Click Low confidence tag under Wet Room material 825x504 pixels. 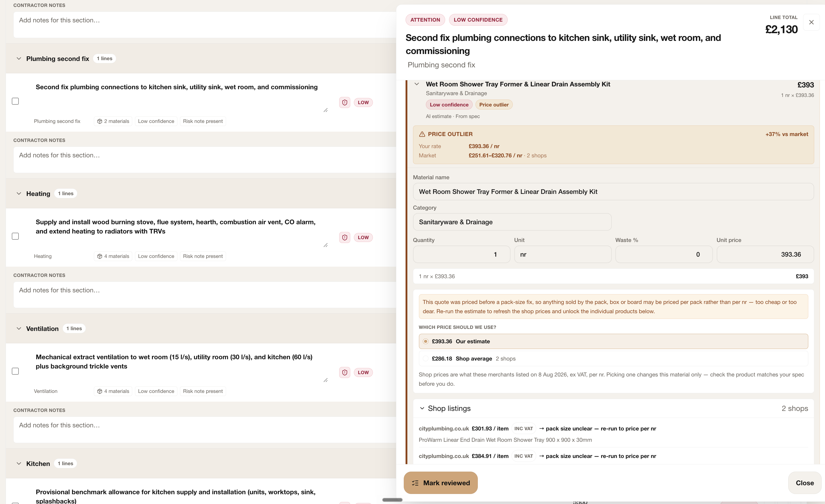tap(449, 105)
